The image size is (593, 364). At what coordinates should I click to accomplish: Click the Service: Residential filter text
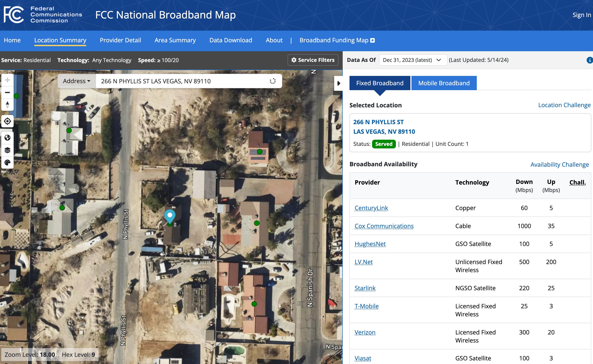point(26,60)
